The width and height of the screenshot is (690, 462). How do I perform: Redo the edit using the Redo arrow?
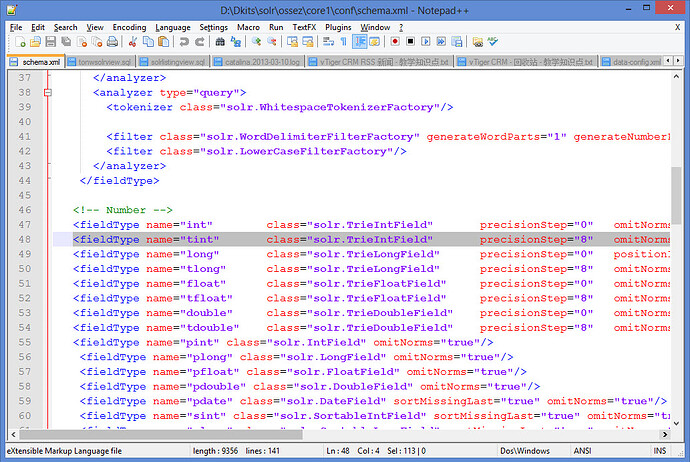click(x=199, y=42)
